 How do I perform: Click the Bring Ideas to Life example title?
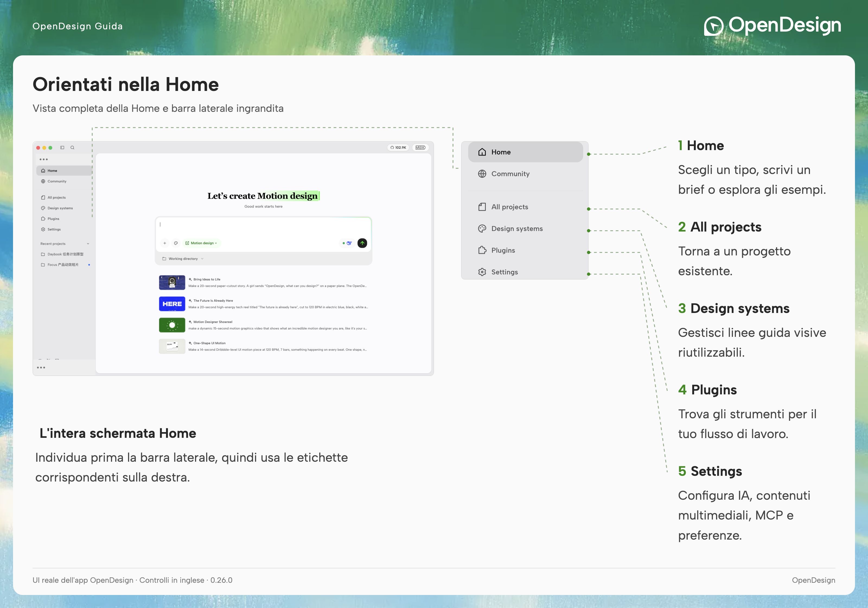[207, 279]
